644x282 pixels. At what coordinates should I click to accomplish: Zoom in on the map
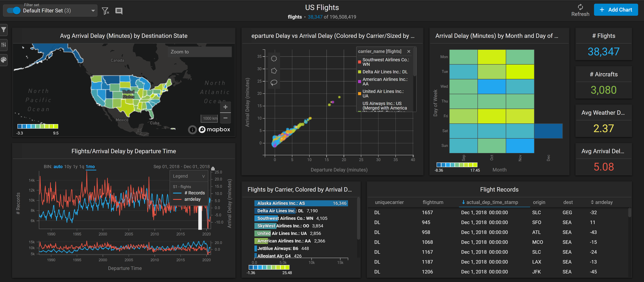[x=225, y=107]
